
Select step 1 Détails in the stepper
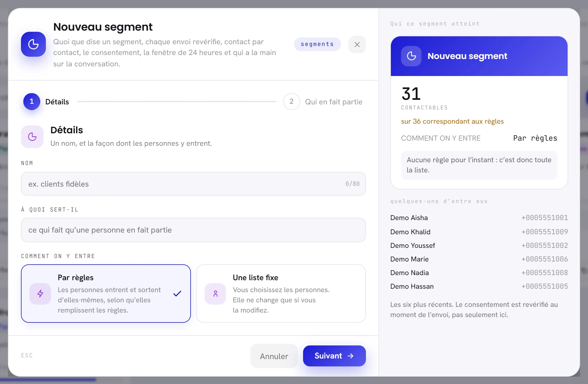[x=46, y=102]
